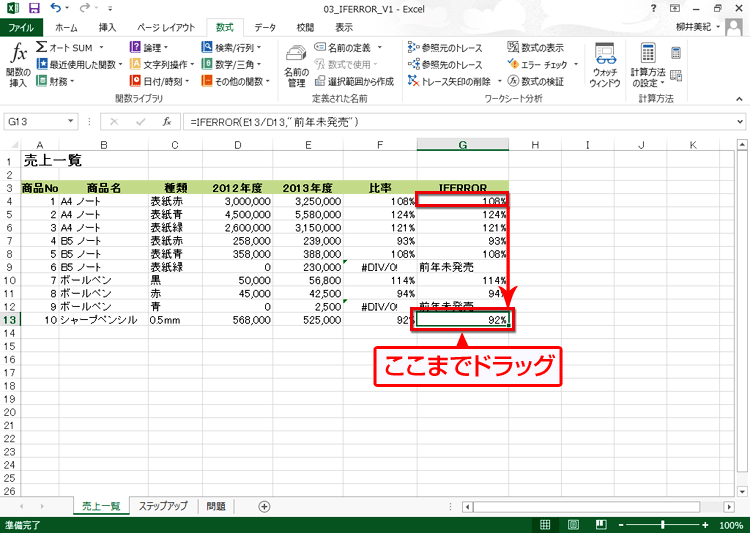Switch to the View (表示) tab

343,27
